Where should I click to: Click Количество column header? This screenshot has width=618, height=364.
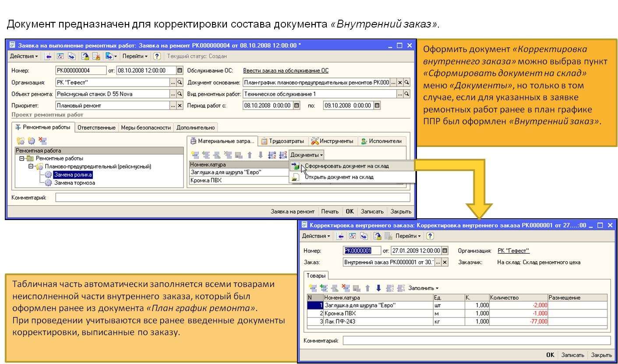[519, 297]
